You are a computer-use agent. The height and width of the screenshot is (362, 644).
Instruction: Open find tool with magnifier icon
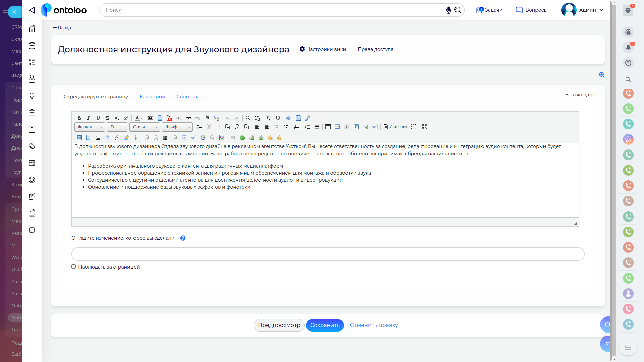(248, 118)
